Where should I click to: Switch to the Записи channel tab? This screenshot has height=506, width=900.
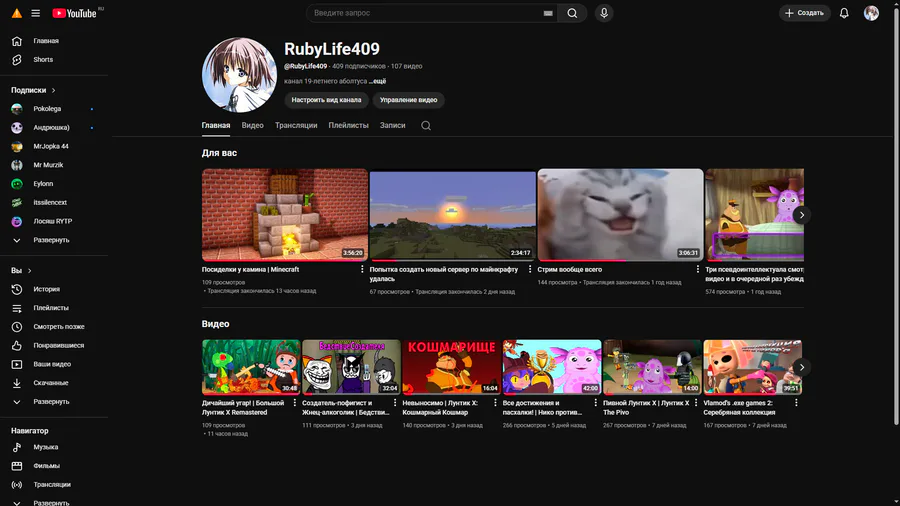(393, 126)
